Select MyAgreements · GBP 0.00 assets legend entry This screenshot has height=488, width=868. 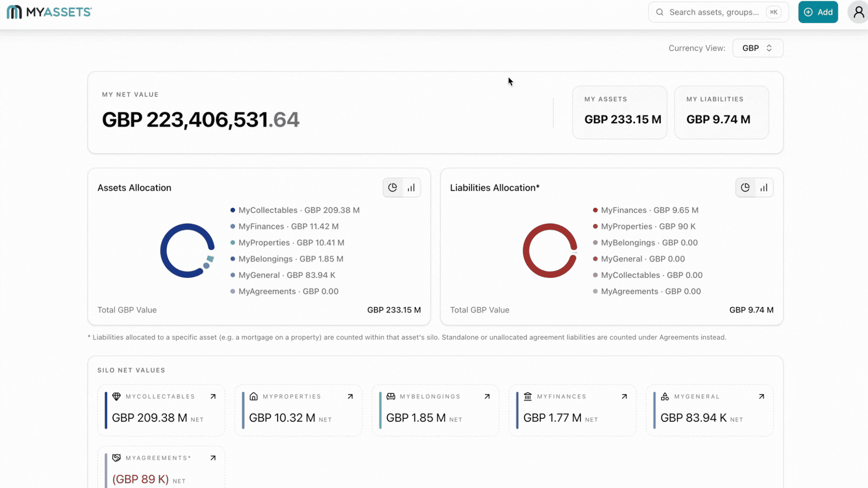click(284, 291)
